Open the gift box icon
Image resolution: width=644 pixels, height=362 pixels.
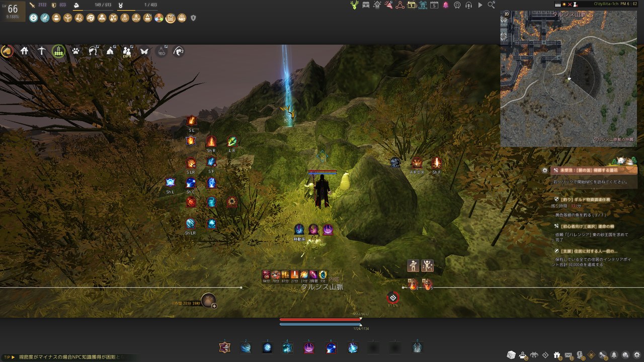coord(557,355)
